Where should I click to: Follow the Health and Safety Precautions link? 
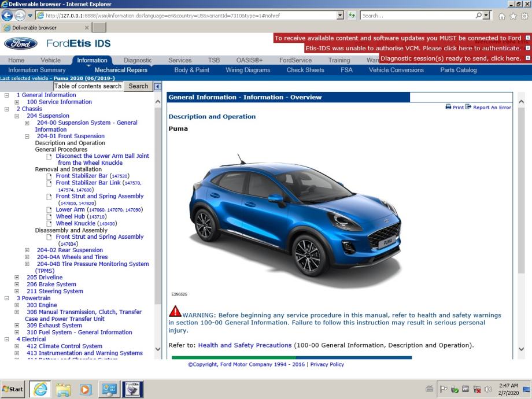coord(245,345)
